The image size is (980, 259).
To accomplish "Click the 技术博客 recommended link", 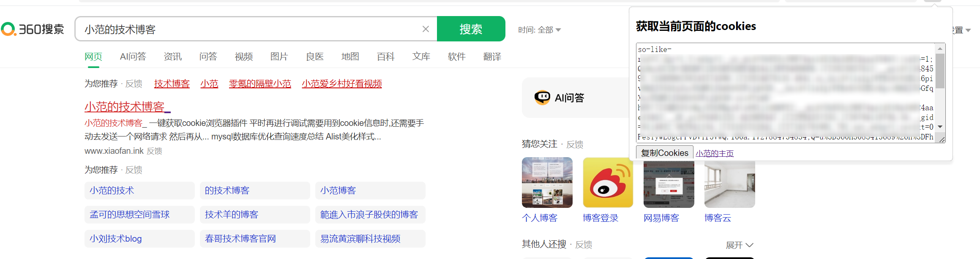I will point(172,84).
